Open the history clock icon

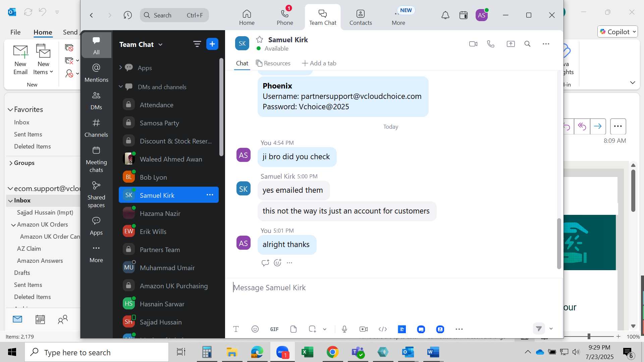pos(127,15)
